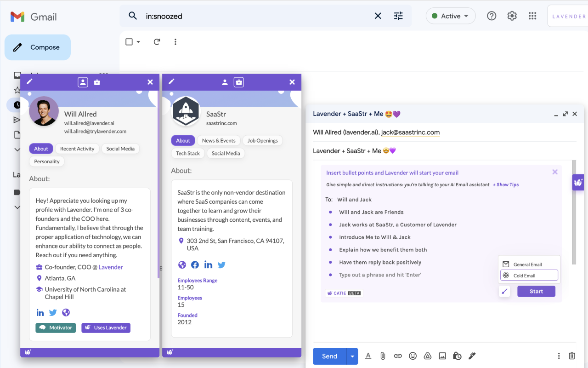Click the Motivator personality badge
Viewport: 588px width, 368px height.
(x=56, y=328)
